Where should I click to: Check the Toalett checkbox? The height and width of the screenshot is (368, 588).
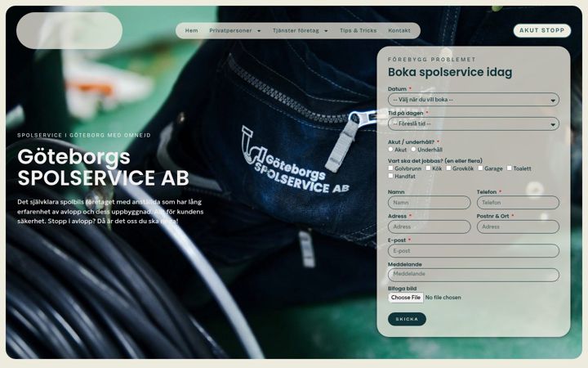point(510,168)
